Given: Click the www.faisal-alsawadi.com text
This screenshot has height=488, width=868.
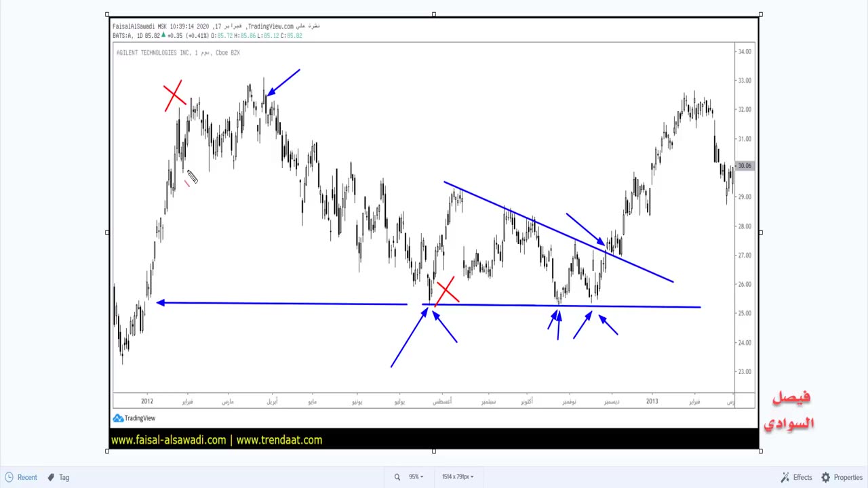Looking at the screenshot, I should [168, 440].
